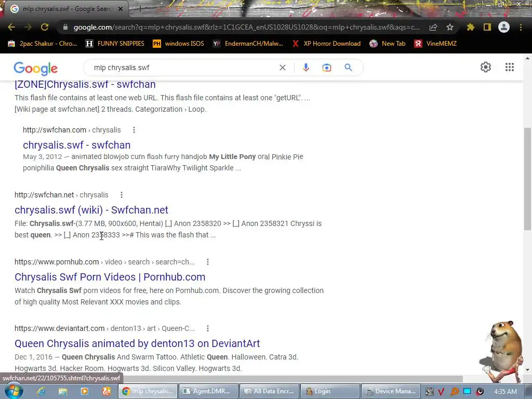Open the orange browser icon on the taskbar

[106, 391]
